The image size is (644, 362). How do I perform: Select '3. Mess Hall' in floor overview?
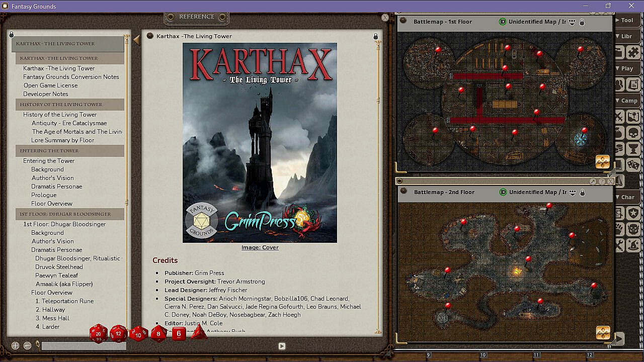point(52,318)
